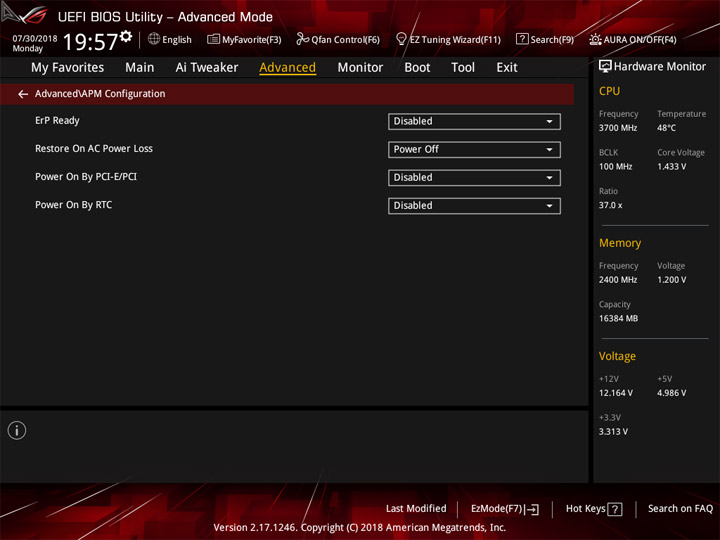Screen dimensions: 720x540
Task: Switch to EzMode(F7)
Action: coord(497,509)
